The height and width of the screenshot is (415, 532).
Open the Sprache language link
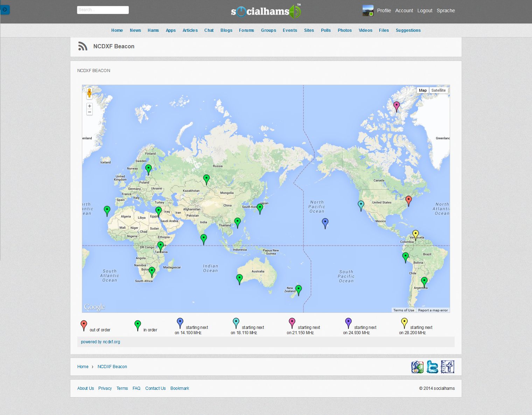446,10
